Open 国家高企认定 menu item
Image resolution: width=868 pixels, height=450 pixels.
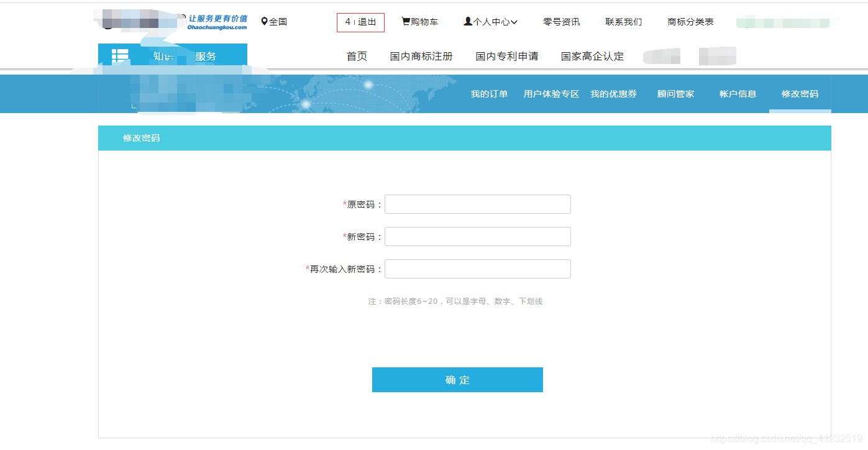click(x=592, y=57)
